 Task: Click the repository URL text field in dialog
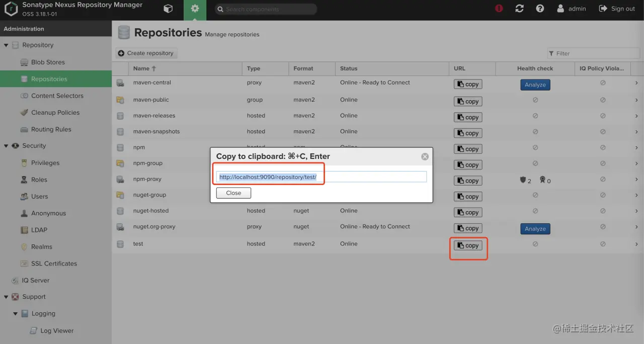321,177
